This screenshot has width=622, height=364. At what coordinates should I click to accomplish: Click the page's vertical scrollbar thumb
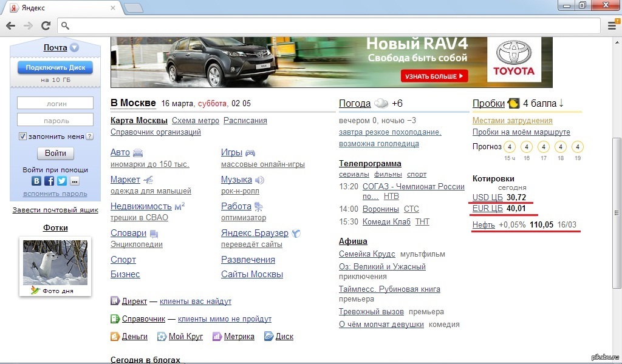[x=617, y=212]
